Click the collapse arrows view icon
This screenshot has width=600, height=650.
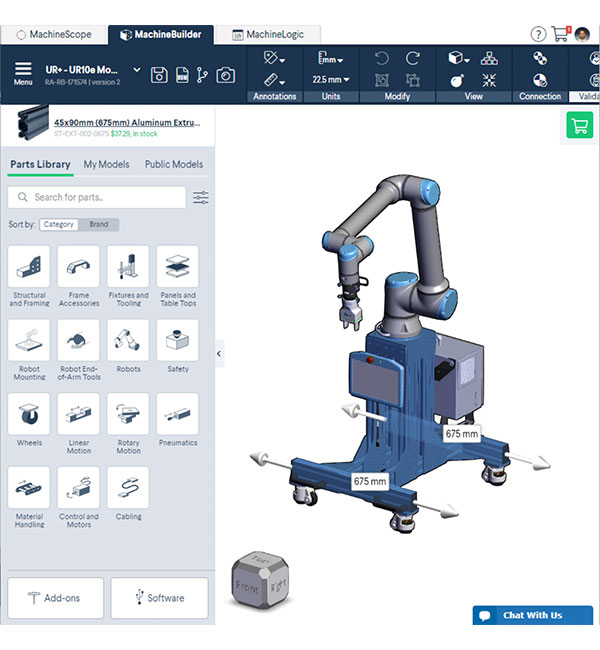pos(489,80)
